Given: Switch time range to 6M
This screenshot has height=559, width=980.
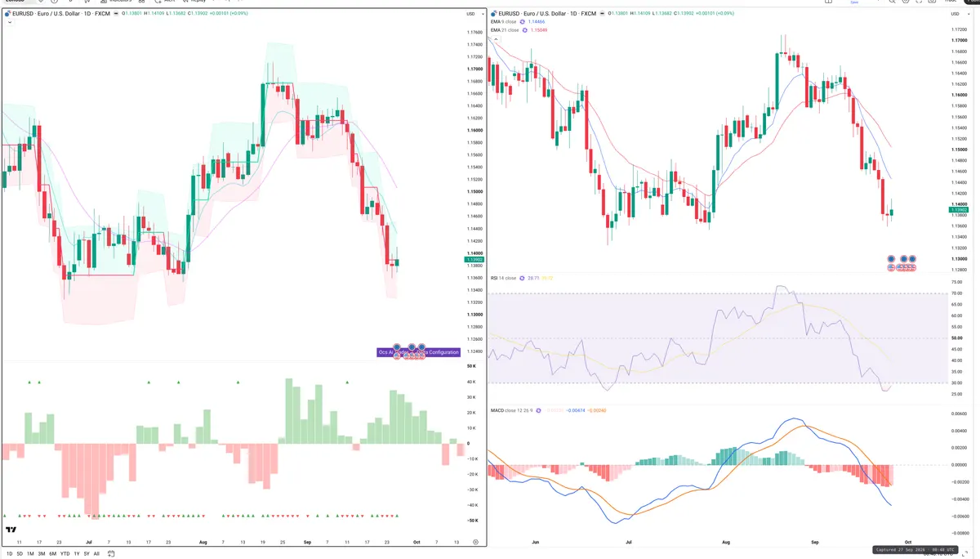Looking at the screenshot, I should [53, 554].
